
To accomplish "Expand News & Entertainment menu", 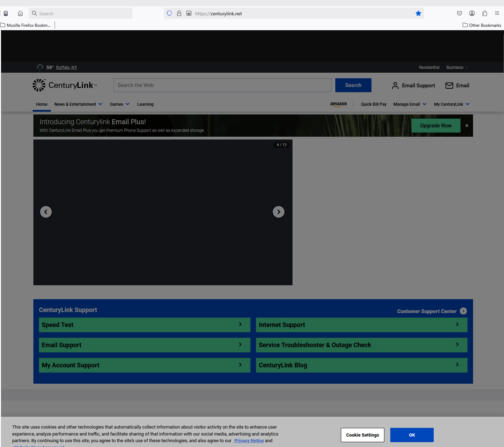I will coord(78,104).
